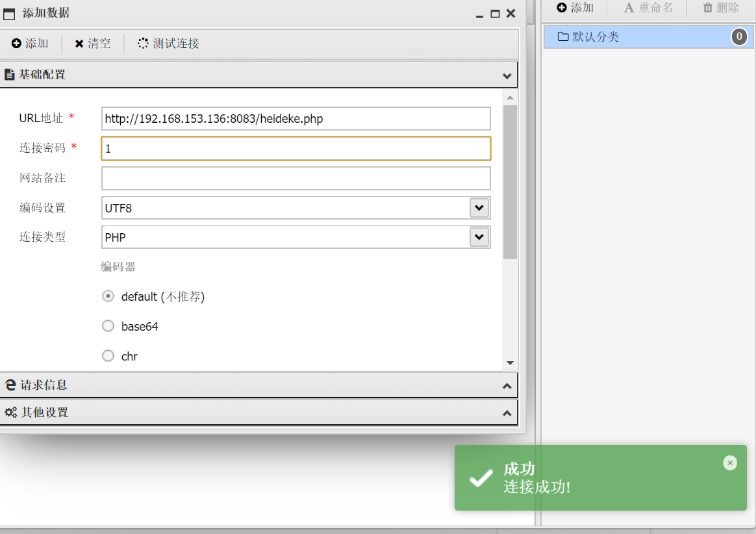Collapse the 基础配置 section with its chevron
The width and height of the screenshot is (756, 534).
tap(507, 76)
